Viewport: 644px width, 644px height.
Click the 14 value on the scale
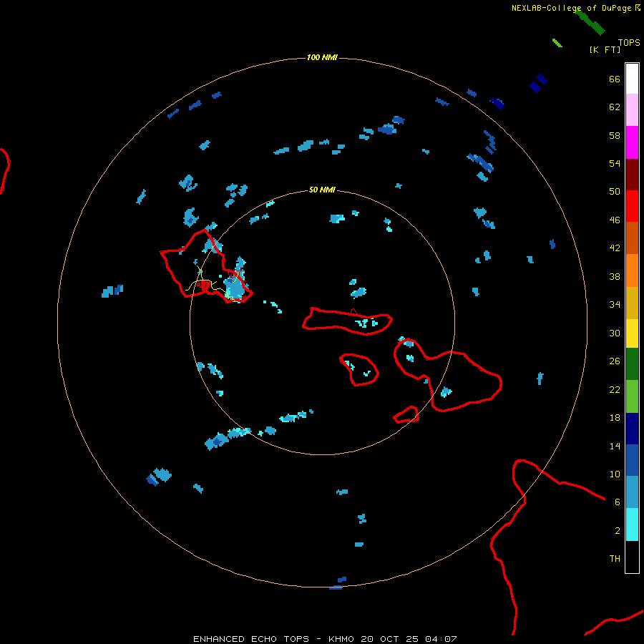615,446
